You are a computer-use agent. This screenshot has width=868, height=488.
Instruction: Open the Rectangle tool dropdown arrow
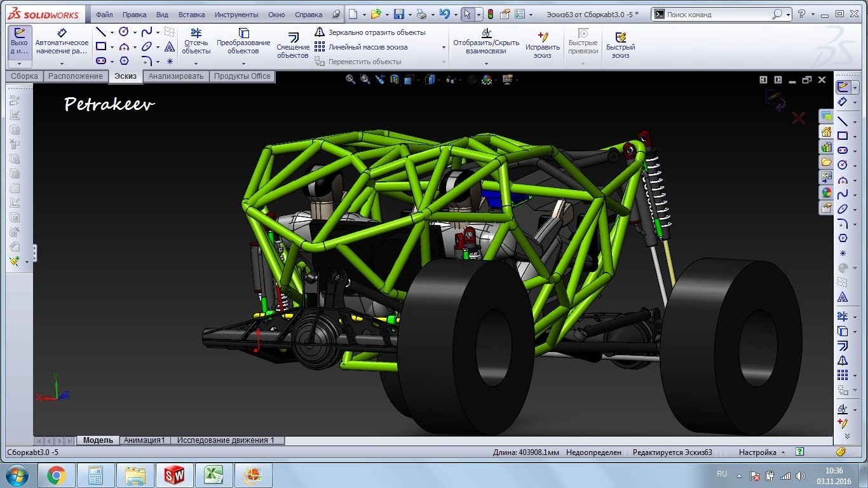(x=112, y=47)
